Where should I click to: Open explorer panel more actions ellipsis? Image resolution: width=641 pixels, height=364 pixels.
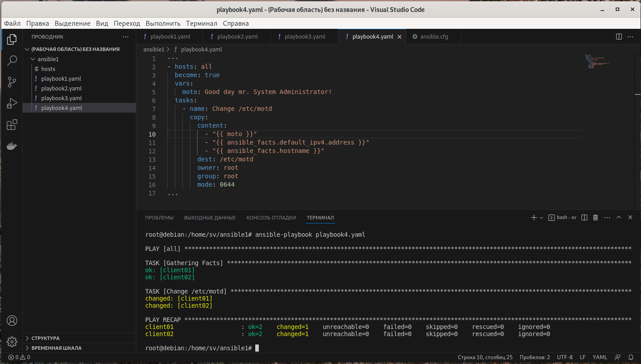click(x=126, y=37)
